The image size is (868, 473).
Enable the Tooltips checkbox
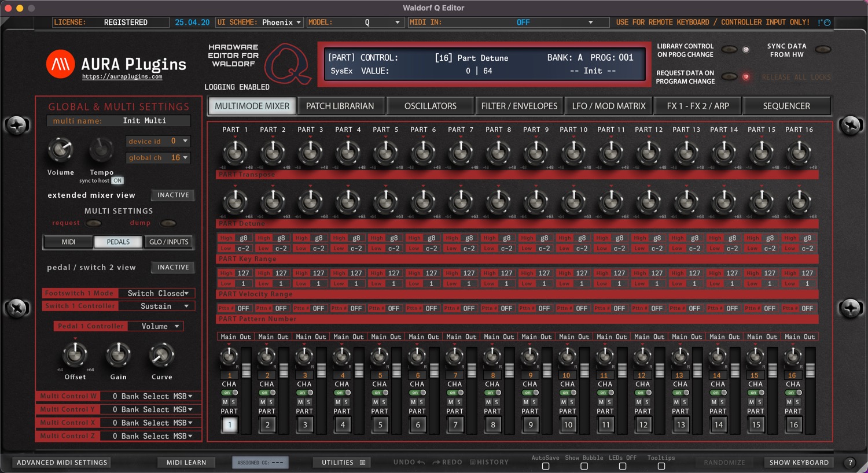(661, 466)
